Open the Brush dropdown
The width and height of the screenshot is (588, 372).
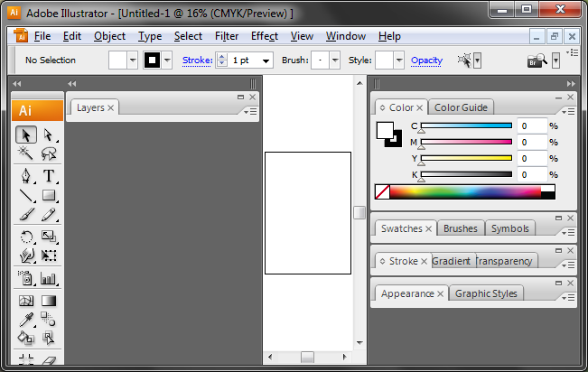[x=335, y=60]
